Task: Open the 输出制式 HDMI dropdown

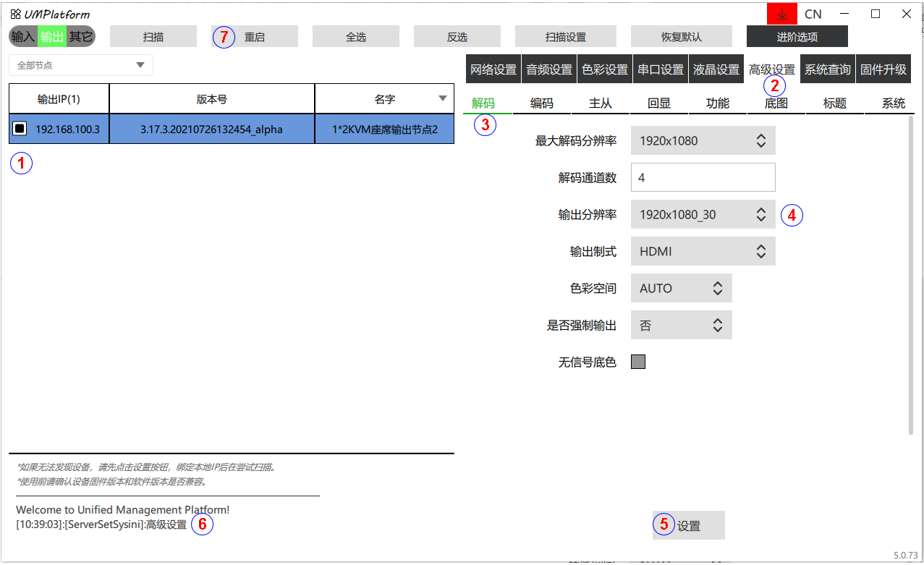Action: point(703,251)
